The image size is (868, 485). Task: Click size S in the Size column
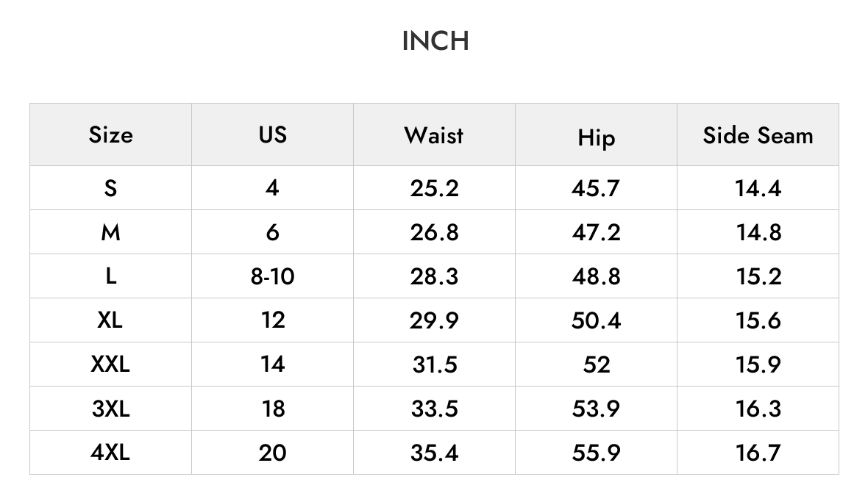click(x=111, y=189)
